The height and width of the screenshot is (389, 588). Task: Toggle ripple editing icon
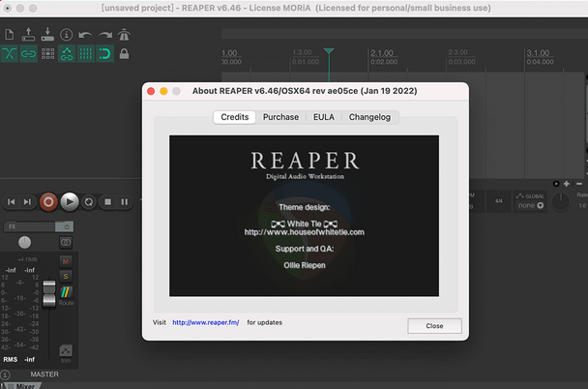click(47, 53)
